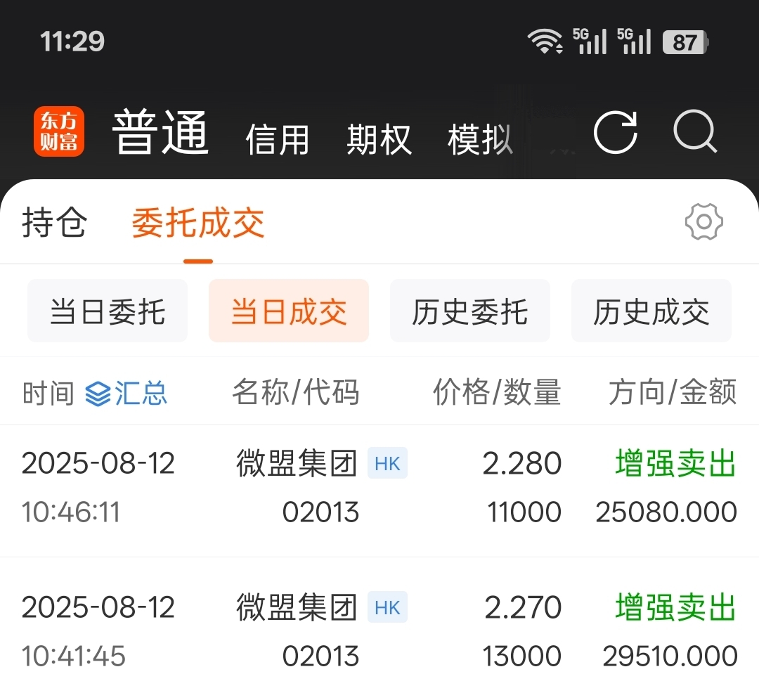Tap code 02013 in the 2.270 trade
The width and height of the screenshot is (759, 700).
(x=320, y=656)
